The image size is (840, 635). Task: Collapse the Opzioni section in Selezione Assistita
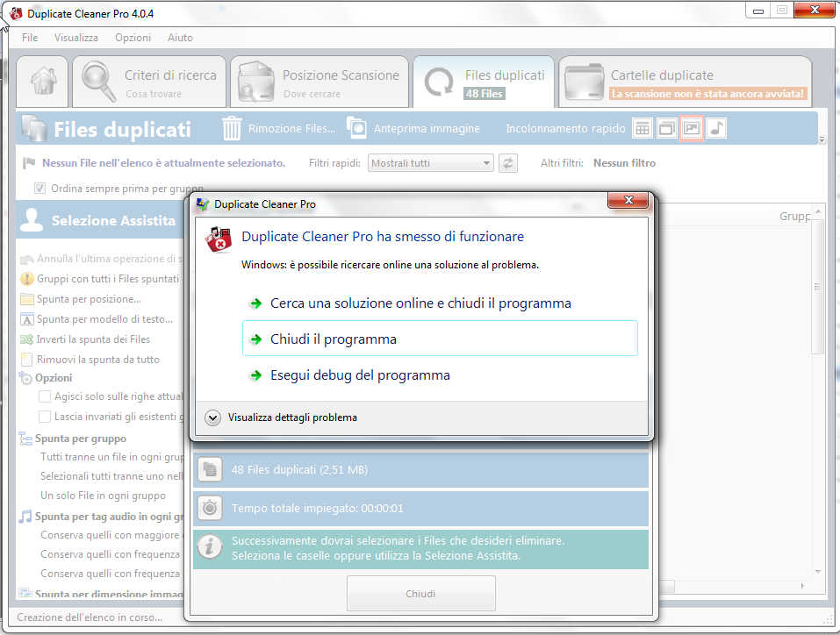click(x=26, y=378)
